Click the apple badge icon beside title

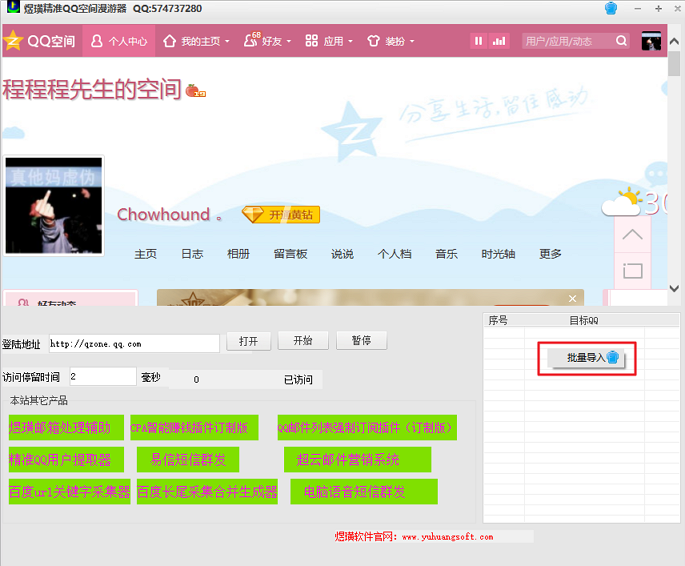tap(195, 90)
